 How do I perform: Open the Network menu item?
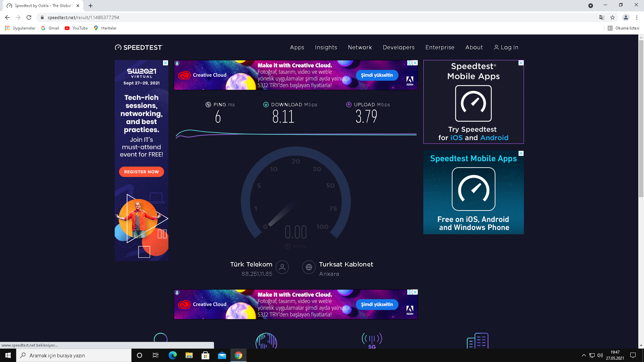click(x=360, y=48)
